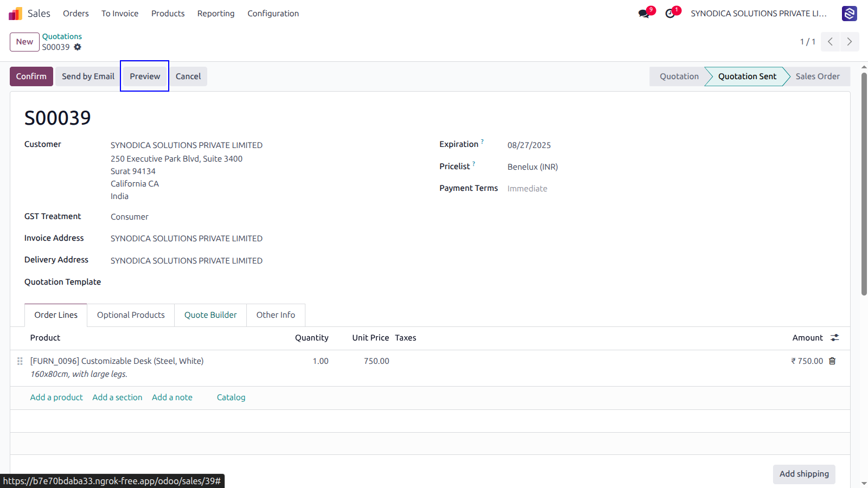
Task: Open the Quotations breadcrumb link
Action: pyautogui.click(x=62, y=36)
